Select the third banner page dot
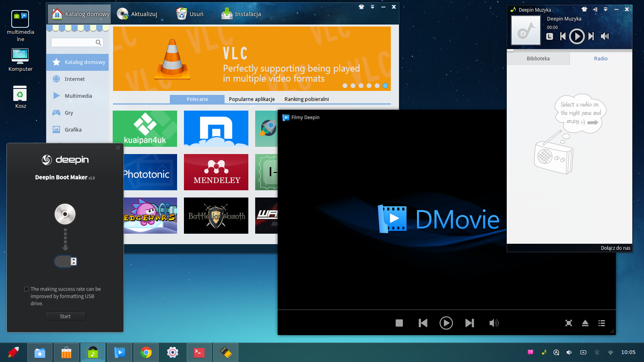This screenshot has width=644, height=362. (361, 86)
